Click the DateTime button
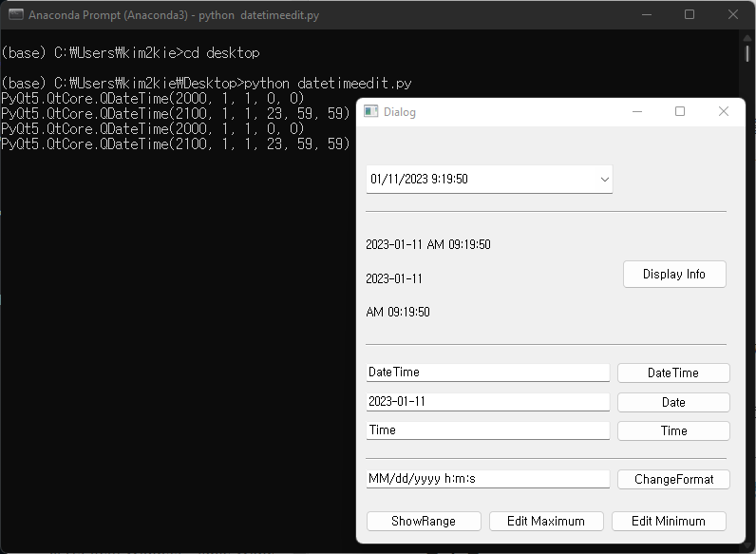756x554 pixels. pyautogui.click(x=673, y=373)
